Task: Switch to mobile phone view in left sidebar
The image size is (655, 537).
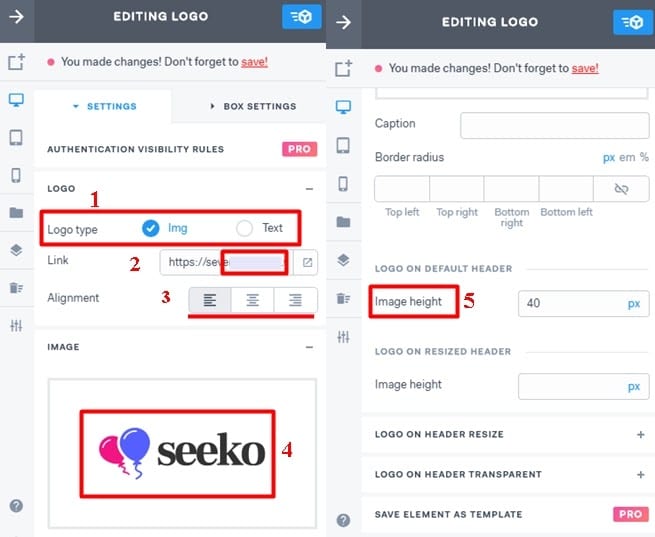Action: 16,175
